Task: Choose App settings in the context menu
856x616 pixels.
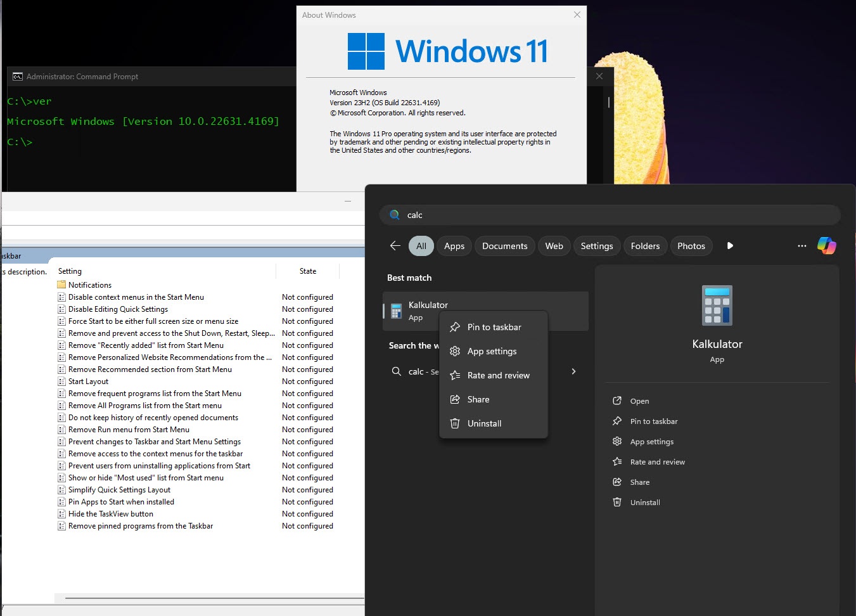Action: click(x=494, y=351)
